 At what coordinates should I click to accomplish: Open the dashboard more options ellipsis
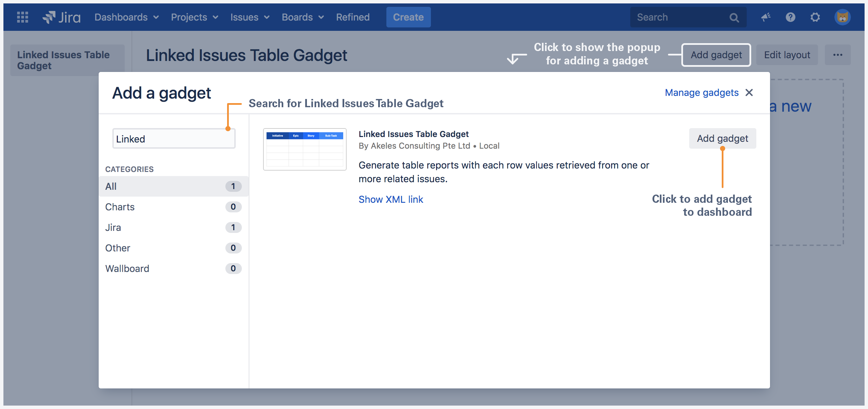click(x=838, y=55)
